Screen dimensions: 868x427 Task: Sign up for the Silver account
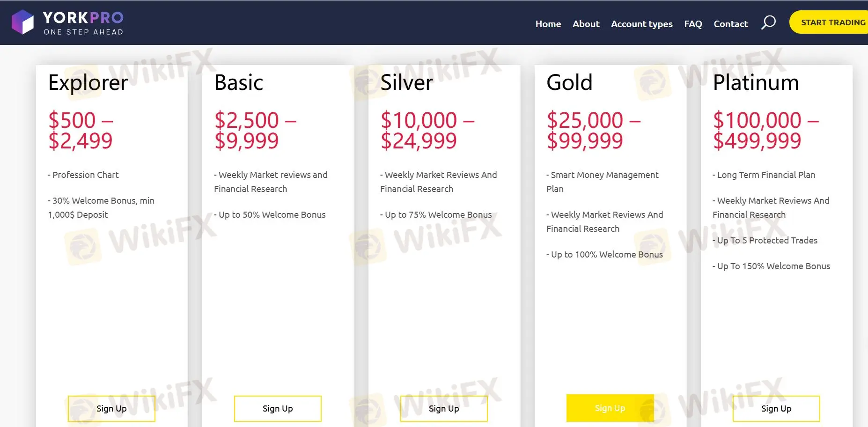444,409
